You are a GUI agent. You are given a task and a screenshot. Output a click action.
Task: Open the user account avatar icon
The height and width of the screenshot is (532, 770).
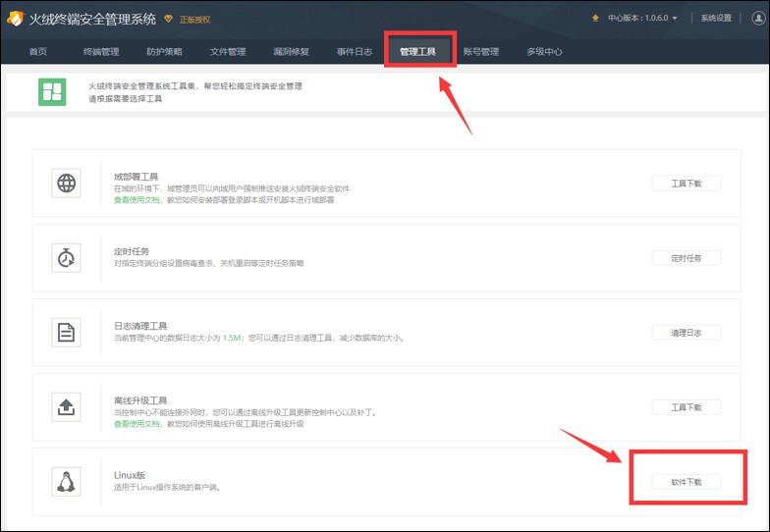pos(758,18)
